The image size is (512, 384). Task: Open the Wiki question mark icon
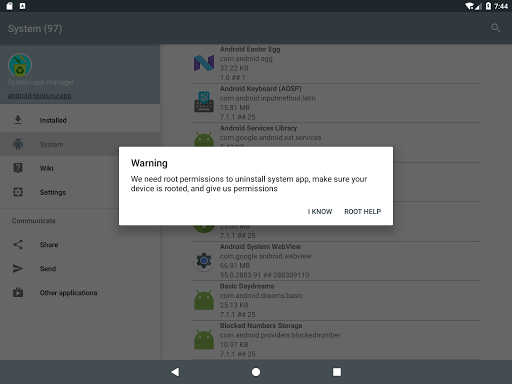point(18,168)
